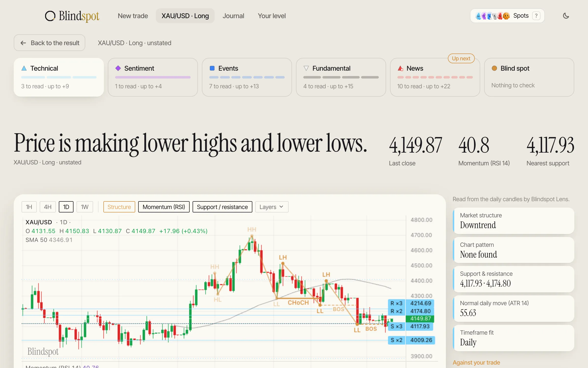This screenshot has height=368, width=588.
Task: Click the "Against your trade" text
Action: [476, 362]
